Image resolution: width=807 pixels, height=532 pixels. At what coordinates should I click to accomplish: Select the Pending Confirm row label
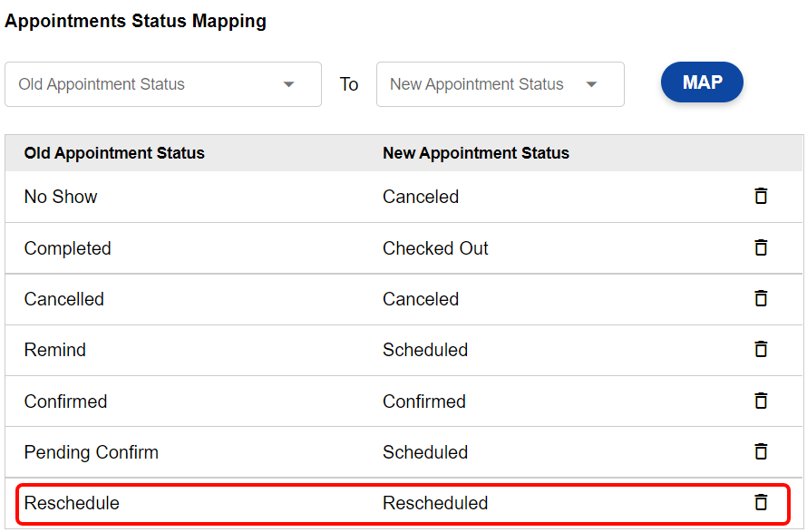point(92,452)
